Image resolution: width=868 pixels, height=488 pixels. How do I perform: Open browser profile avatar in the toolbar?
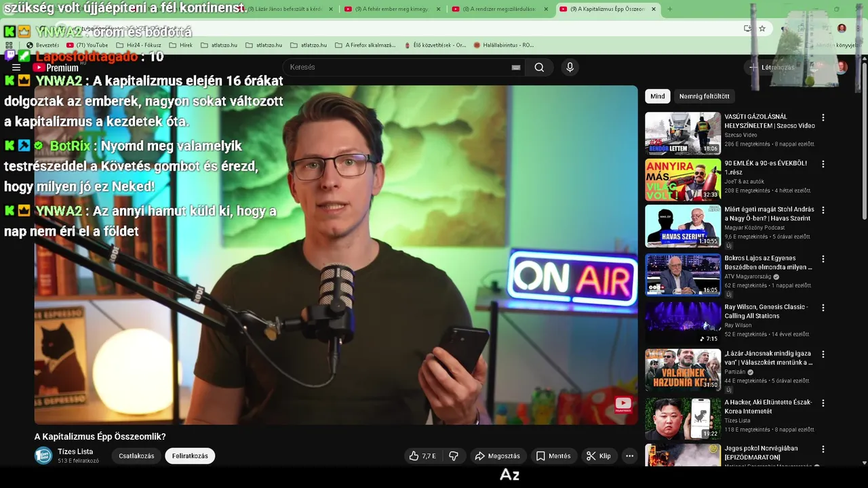click(842, 28)
